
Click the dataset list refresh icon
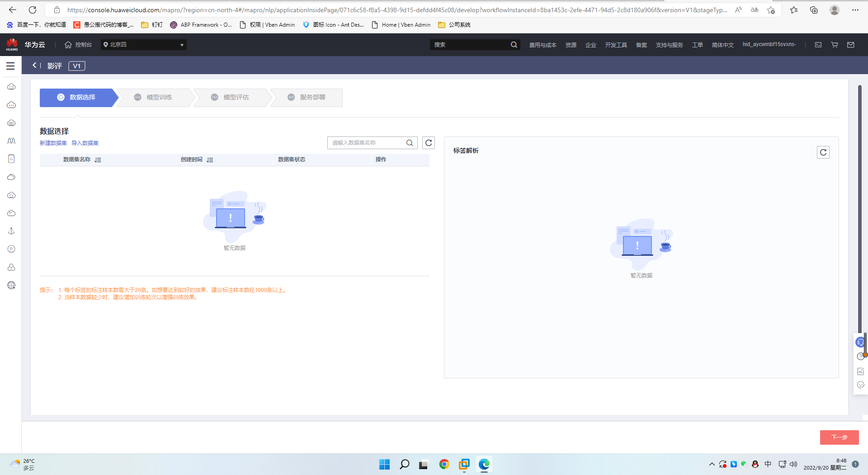click(428, 142)
